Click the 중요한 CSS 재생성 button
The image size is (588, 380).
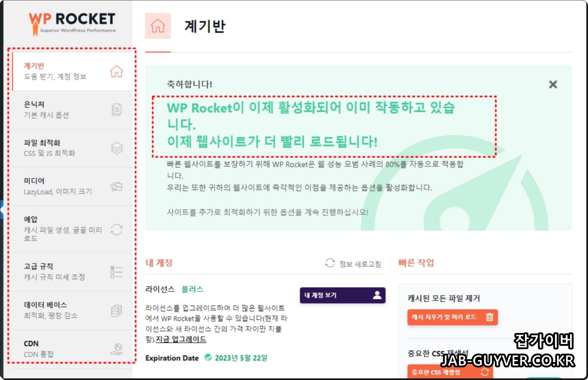click(x=450, y=372)
